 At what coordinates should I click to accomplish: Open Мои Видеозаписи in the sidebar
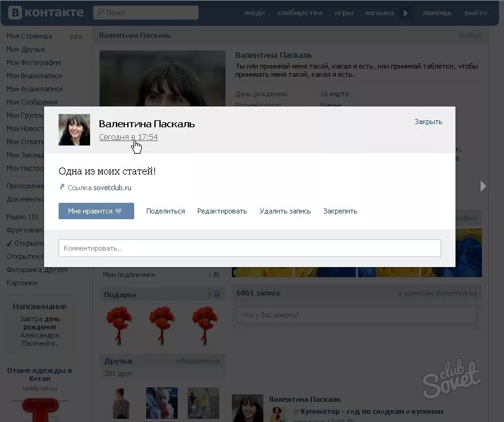point(34,76)
